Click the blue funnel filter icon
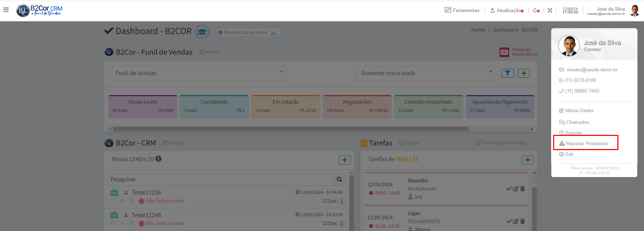The width and height of the screenshot is (644, 231). tap(507, 73)
